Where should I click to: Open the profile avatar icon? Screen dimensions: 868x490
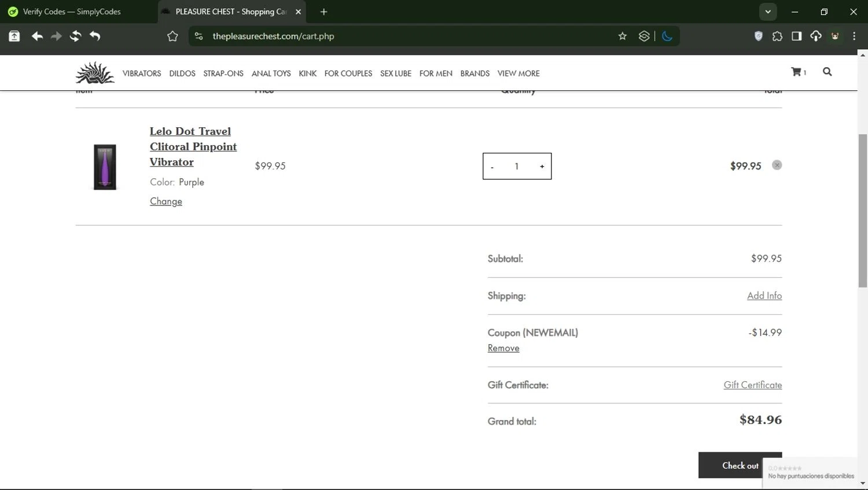coord(835,36)
